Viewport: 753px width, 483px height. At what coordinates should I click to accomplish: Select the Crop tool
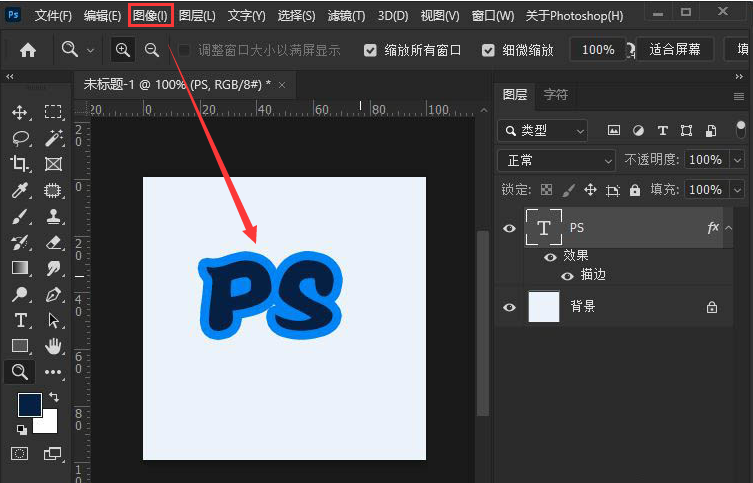(20, 164)
